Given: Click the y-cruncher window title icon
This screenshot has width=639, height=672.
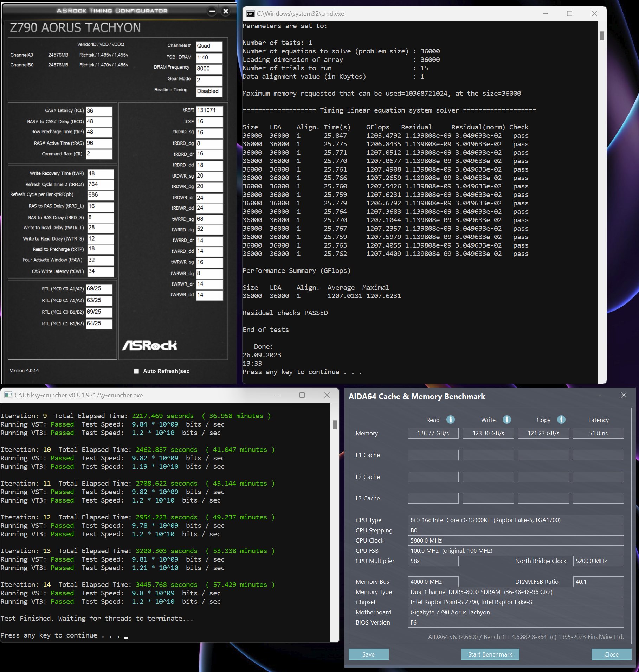Looking at the screenshot, I should (x=8, y=395).
